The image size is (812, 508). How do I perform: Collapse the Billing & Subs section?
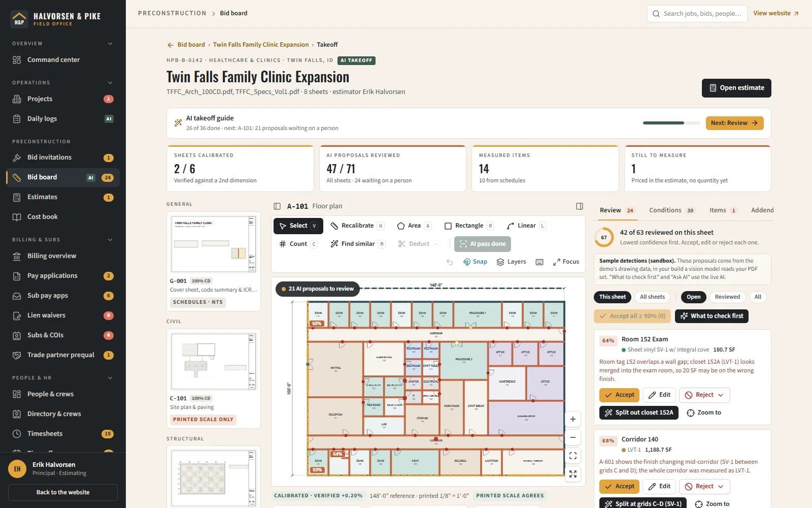point(110,240)
